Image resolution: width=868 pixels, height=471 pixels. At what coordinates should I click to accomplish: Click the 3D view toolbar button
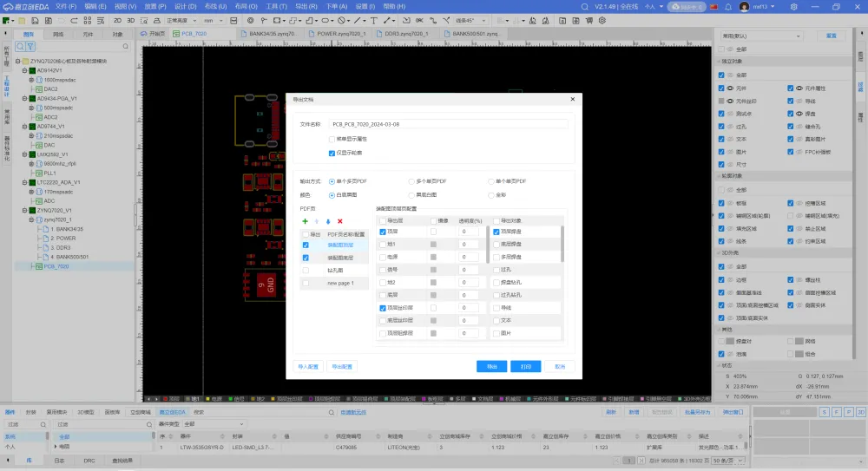coord(131,19)
